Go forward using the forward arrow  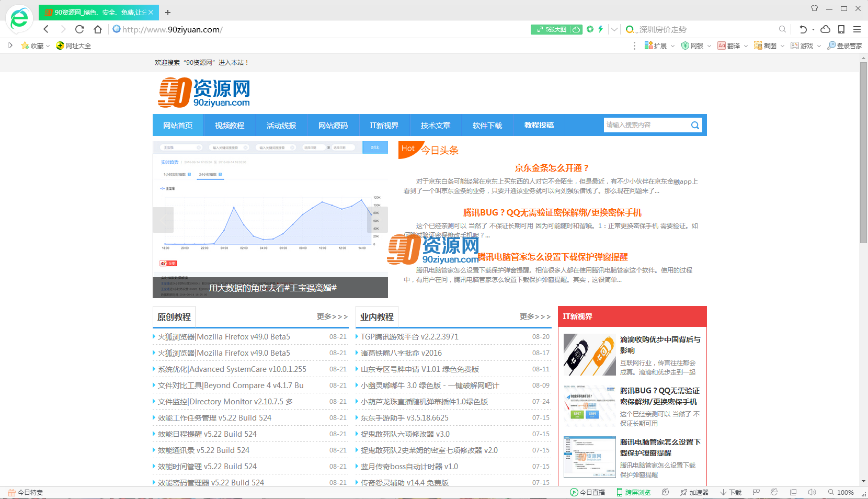pos(63,29)
